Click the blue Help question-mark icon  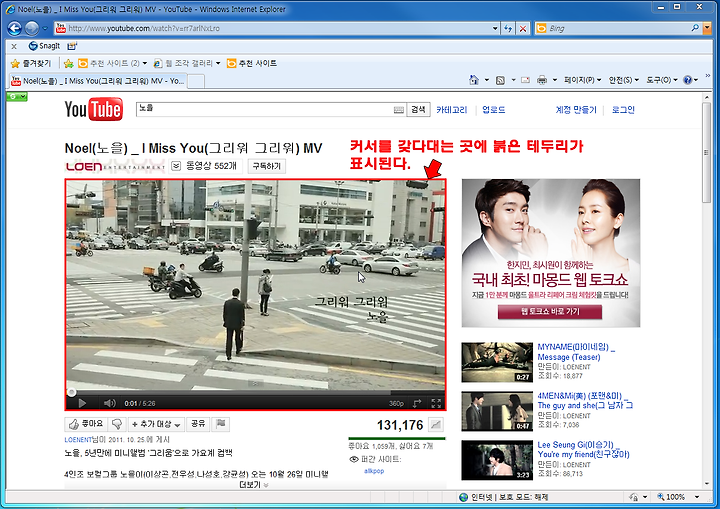[687, 80]
